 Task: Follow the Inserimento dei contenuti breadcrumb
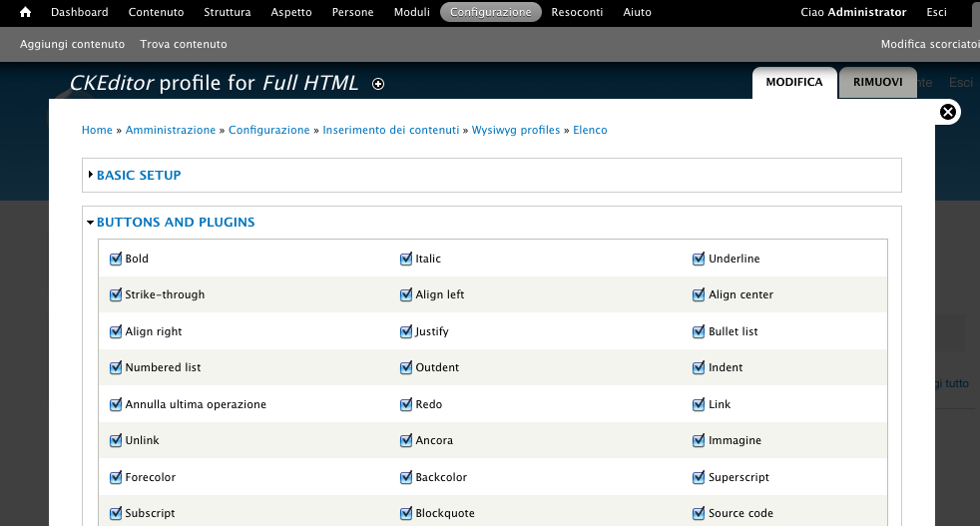tap(390, 130)
